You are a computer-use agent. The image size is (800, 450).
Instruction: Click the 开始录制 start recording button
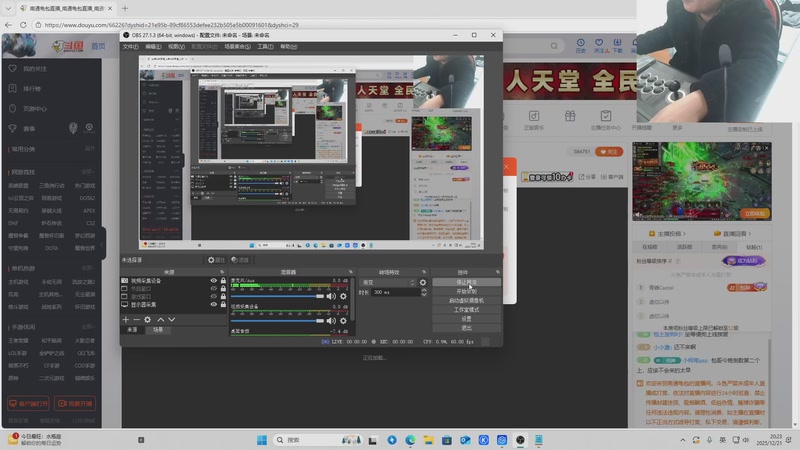click(x=466, y=291)
